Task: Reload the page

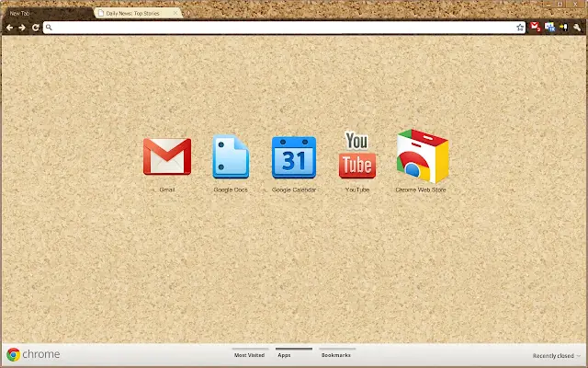Action: [35, 28]
